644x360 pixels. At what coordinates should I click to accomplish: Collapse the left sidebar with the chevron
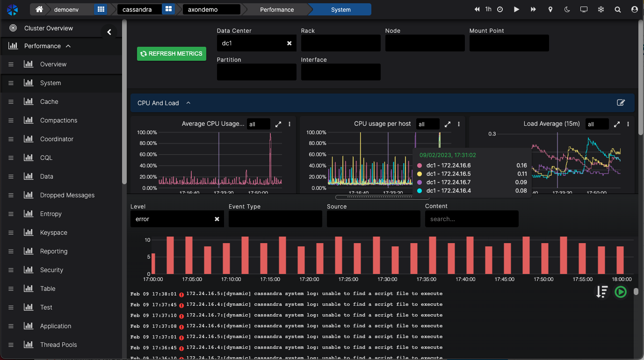[x=109, y=32]
